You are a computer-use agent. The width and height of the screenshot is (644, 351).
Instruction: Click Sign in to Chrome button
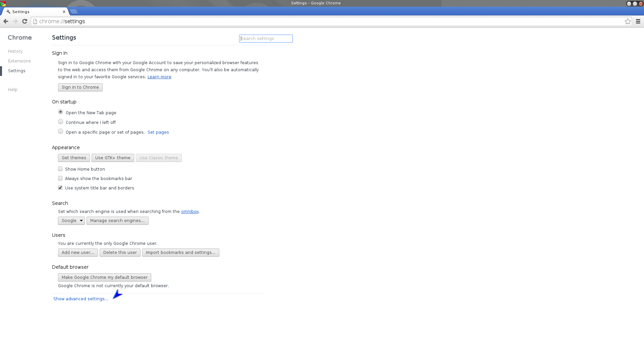(80, 87)
